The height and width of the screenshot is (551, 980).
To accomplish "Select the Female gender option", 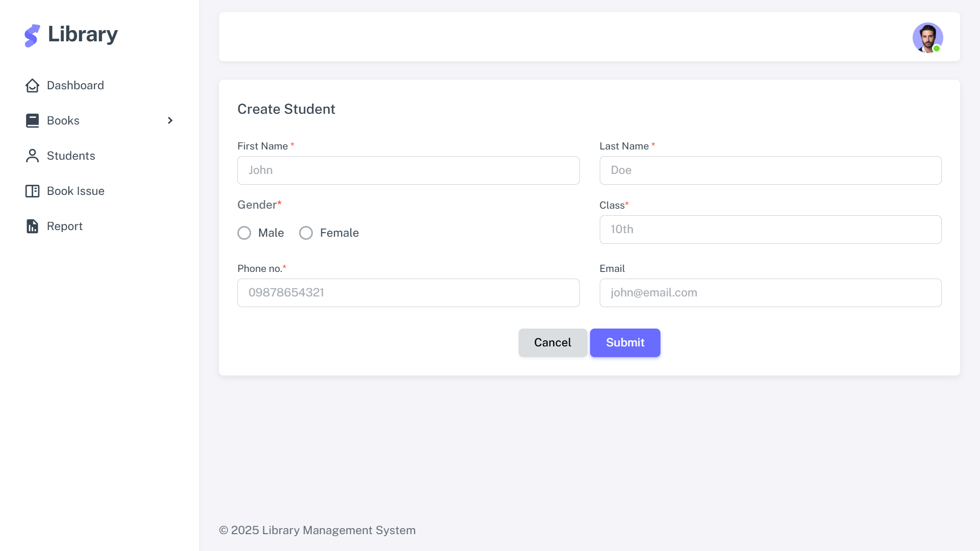I will (306, 233).
